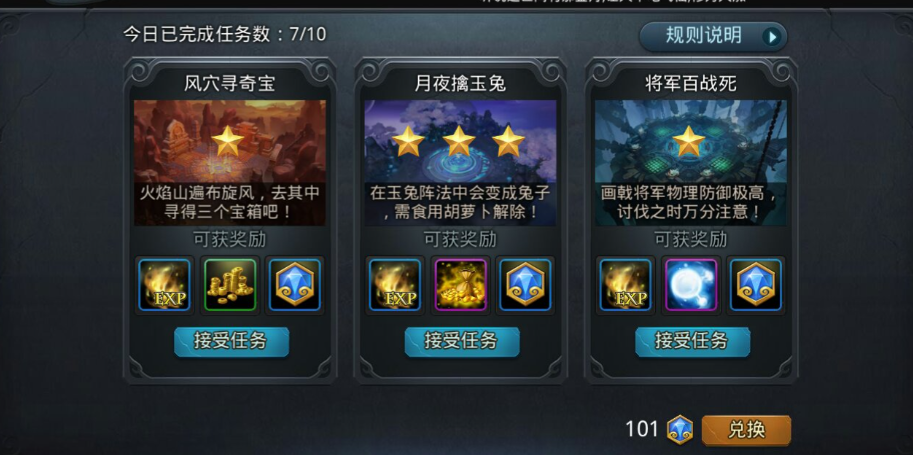Tap the blue gem badge in 风穴寻奇宝 card

click(295, 285)
